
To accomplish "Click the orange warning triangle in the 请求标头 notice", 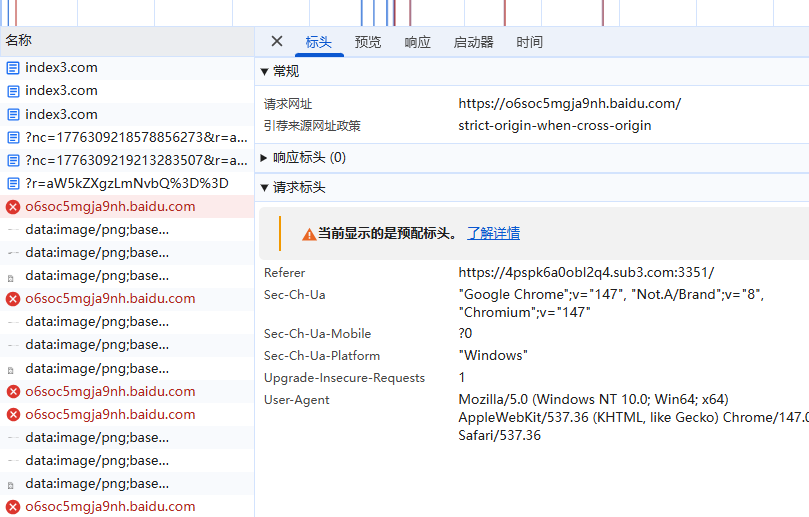I will [309, 234].
